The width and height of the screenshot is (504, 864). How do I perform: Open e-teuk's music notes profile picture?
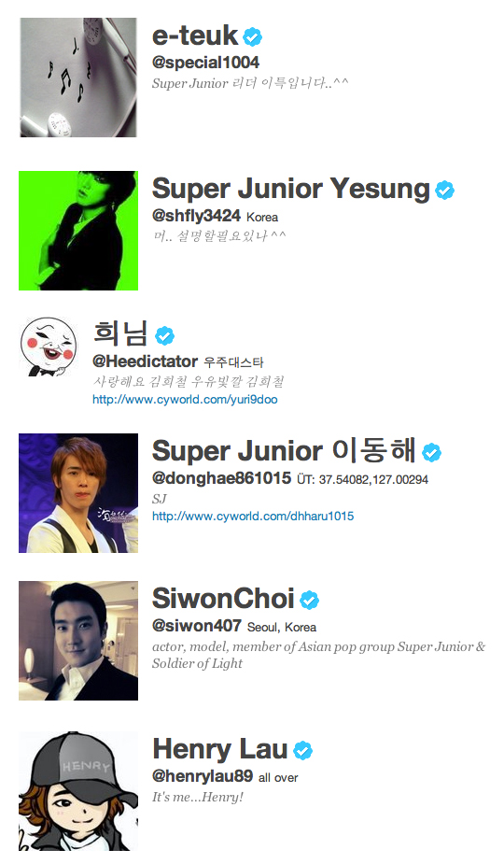[78, 78]
